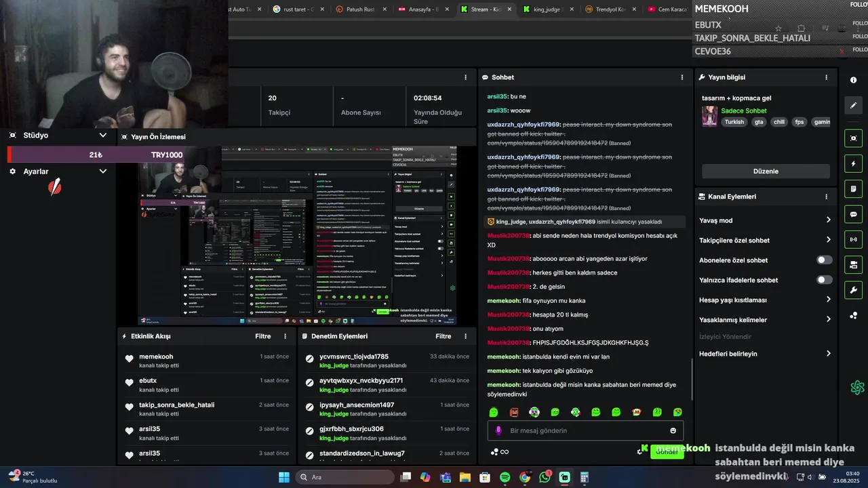Open Filtre in Denetim Eylemleri panel

(x=443, y=336)
